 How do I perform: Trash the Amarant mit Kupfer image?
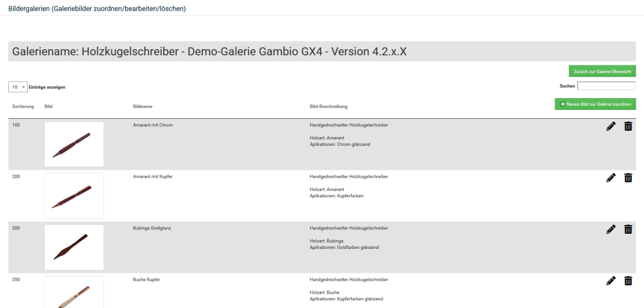click(x=628, y=178)
